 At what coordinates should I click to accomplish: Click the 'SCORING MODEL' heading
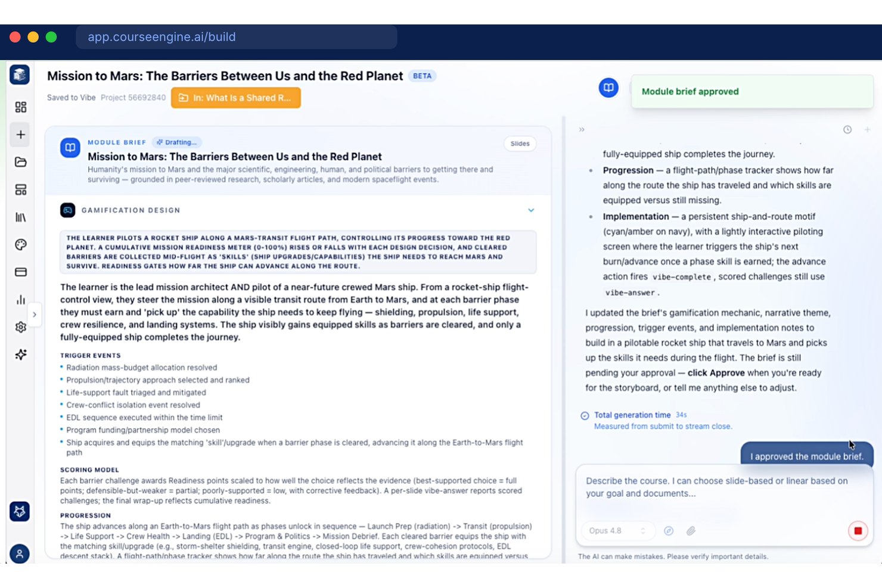click(89, 470)
